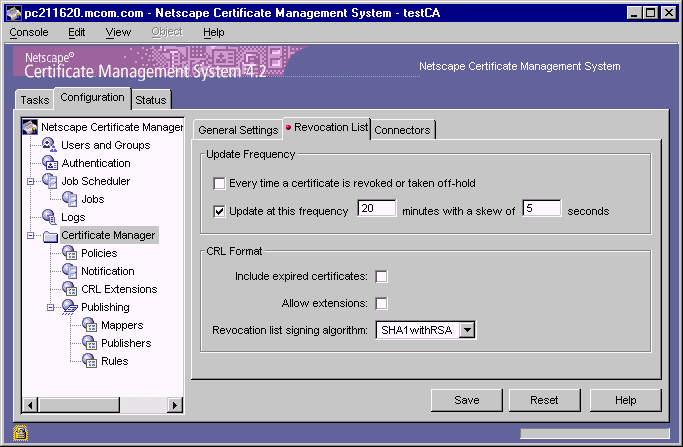Screen dimensions: 683x447
Task: Select Policies in tree
Action: tap(99, 253)
